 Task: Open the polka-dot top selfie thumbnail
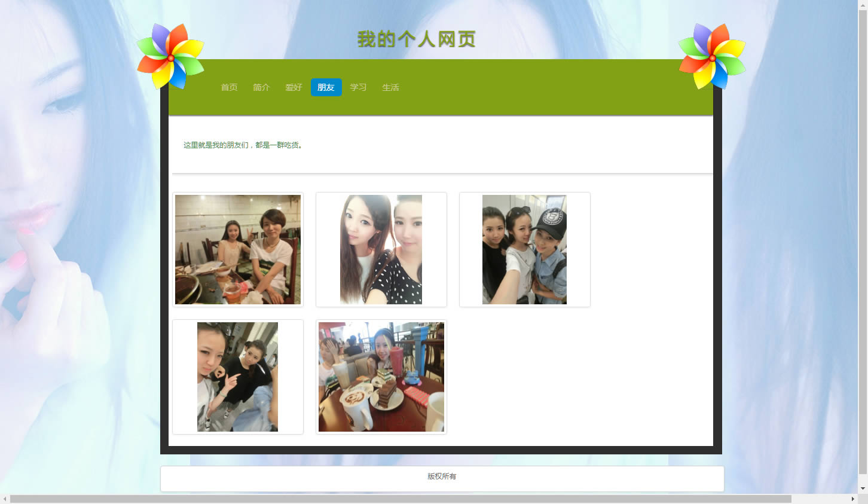[381, 249]
